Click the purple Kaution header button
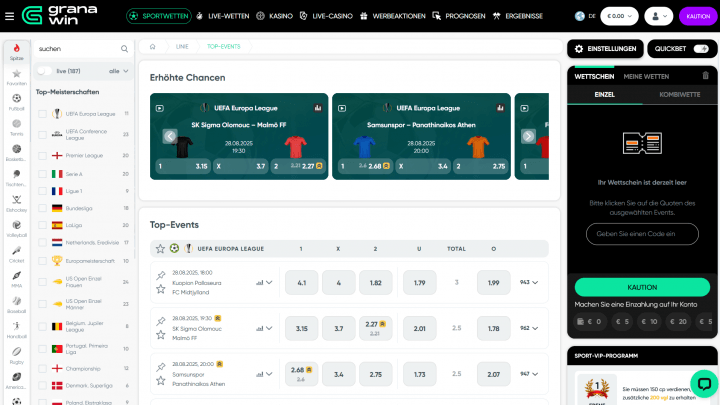 698,16
